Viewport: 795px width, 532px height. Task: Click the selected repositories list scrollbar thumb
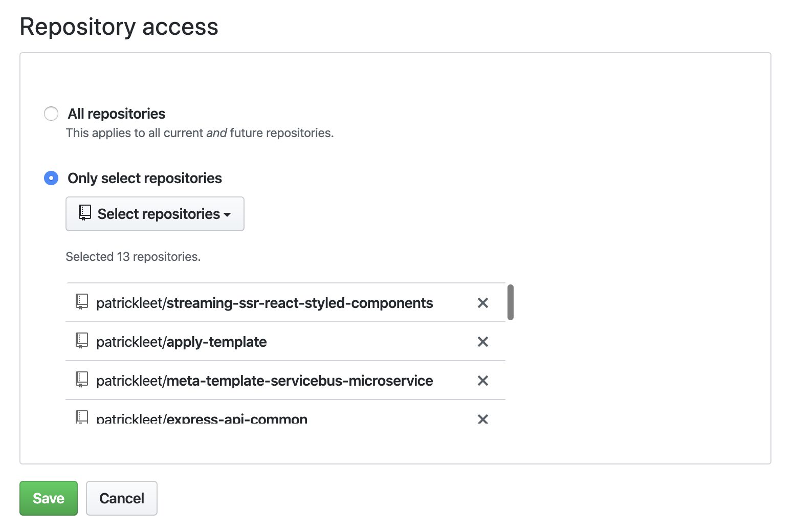point(510,302)
